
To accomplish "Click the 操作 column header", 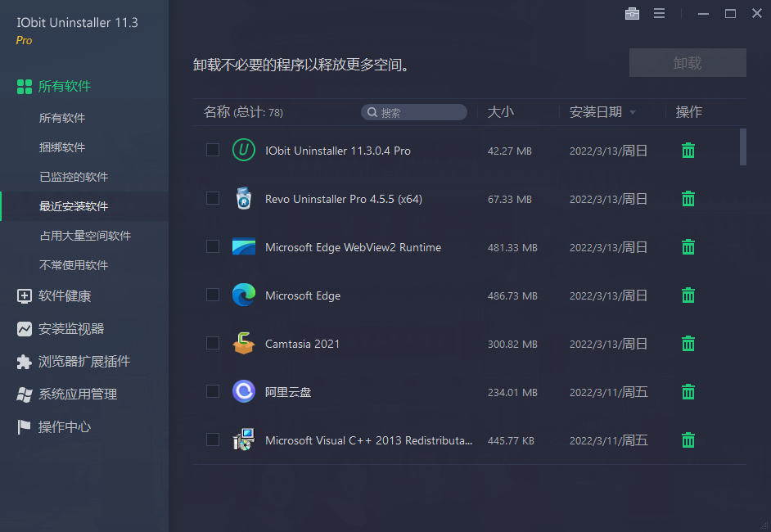I will [x=688, y=112].
